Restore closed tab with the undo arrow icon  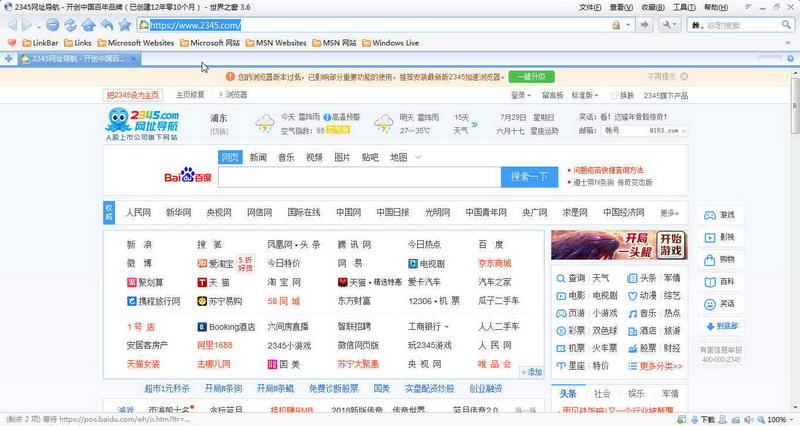107,24
